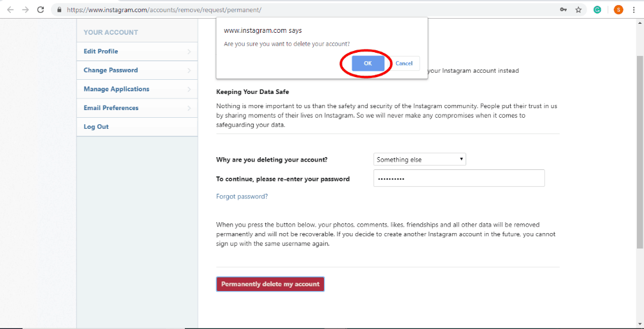
Task: Open Edit Profile in sidebar
Action: click(x=137, y=52)
